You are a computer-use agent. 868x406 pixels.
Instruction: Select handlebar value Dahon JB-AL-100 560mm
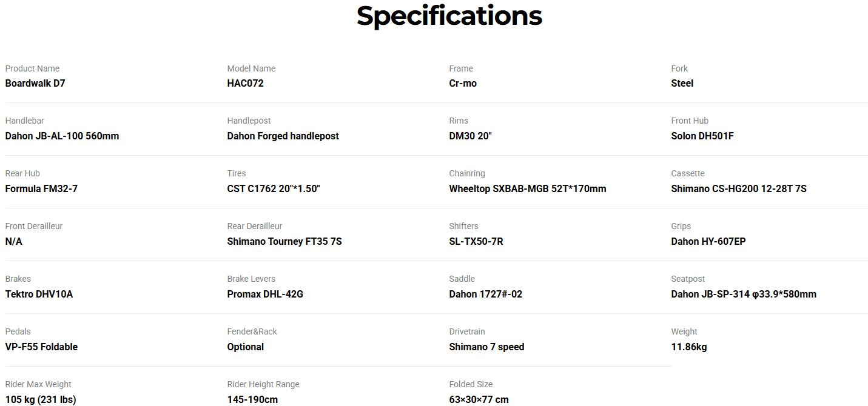[62, 136]
